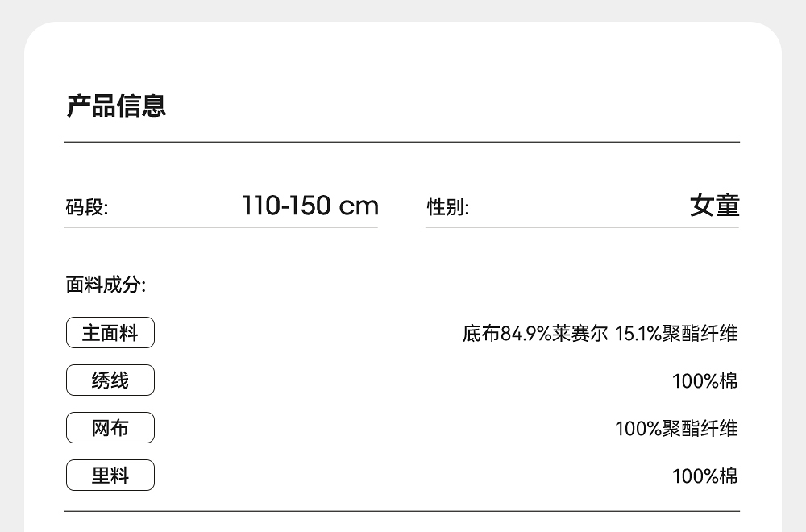Click the divider line below 里料 row
The image size is (806, 532).
(x=401, y=511)
